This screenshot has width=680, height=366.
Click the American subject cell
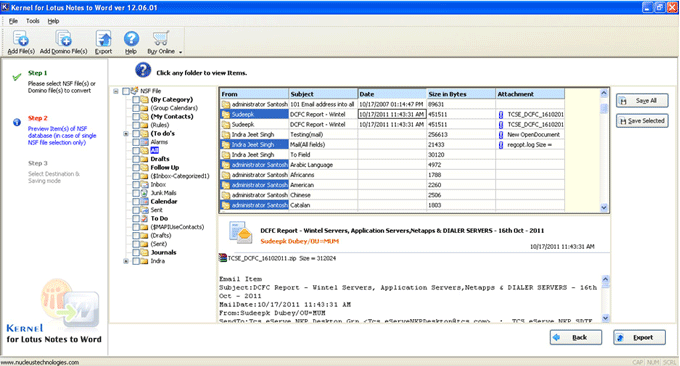323,185
